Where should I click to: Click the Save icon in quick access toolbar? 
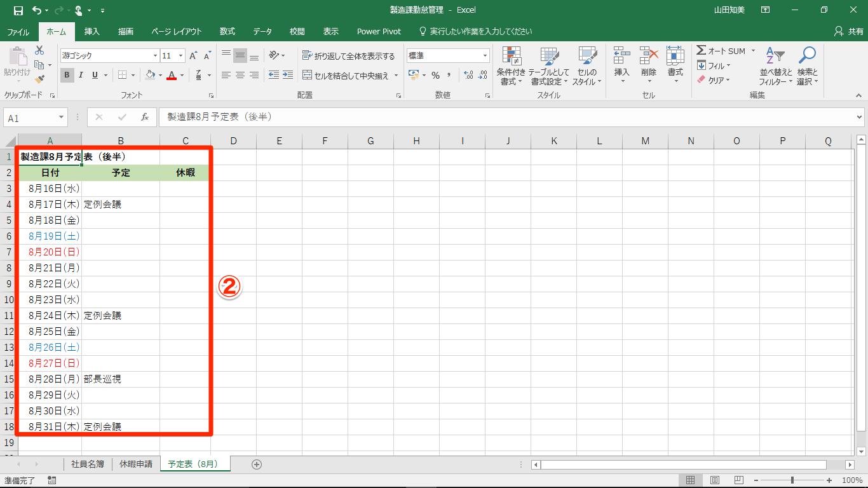click(18, 10)
